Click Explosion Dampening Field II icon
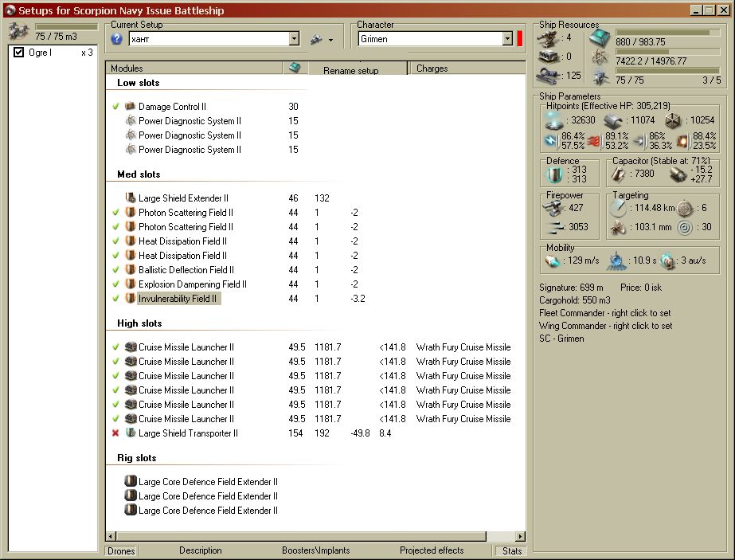Screen dimensions: 735x560 click(x=131, y=284)
